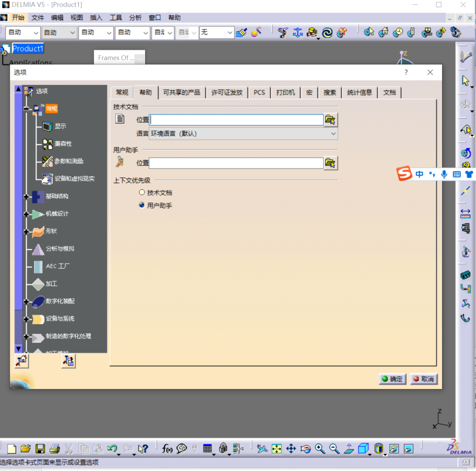Toggle the lock icon near the calculator tool
The image size is (476, 471).
pos(223,449)
